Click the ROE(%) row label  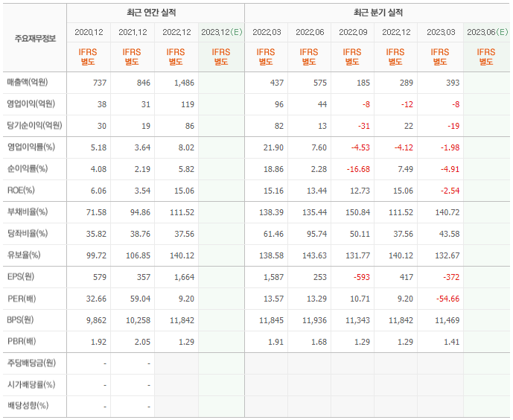coord(21,190)
